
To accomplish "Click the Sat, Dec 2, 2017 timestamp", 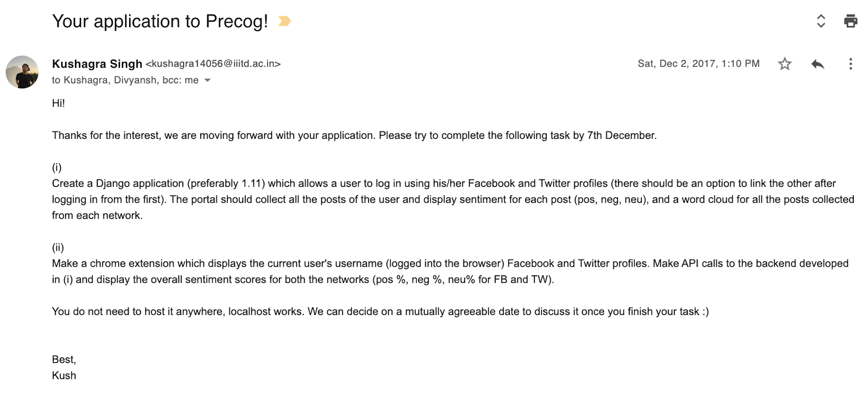I will click(x=698, y=64).
